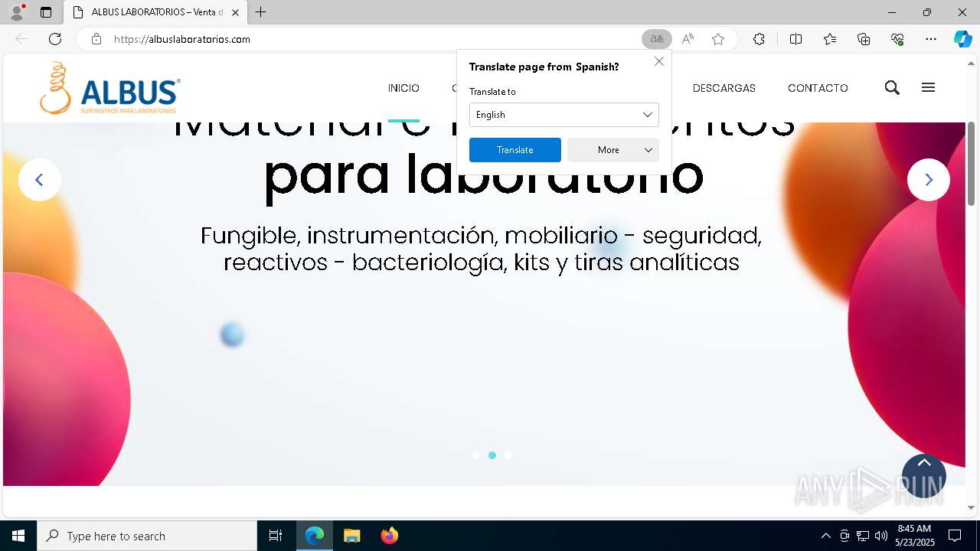980x551 pixels.
Task: Open the hamburger menu icon
Action: pos(929,88)
